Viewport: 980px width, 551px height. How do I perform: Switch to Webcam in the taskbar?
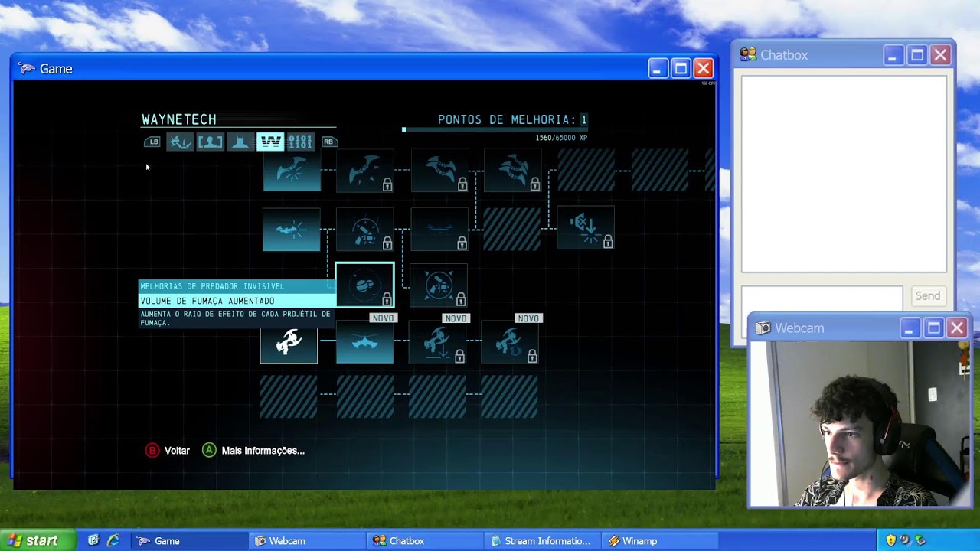pos(306,541)
